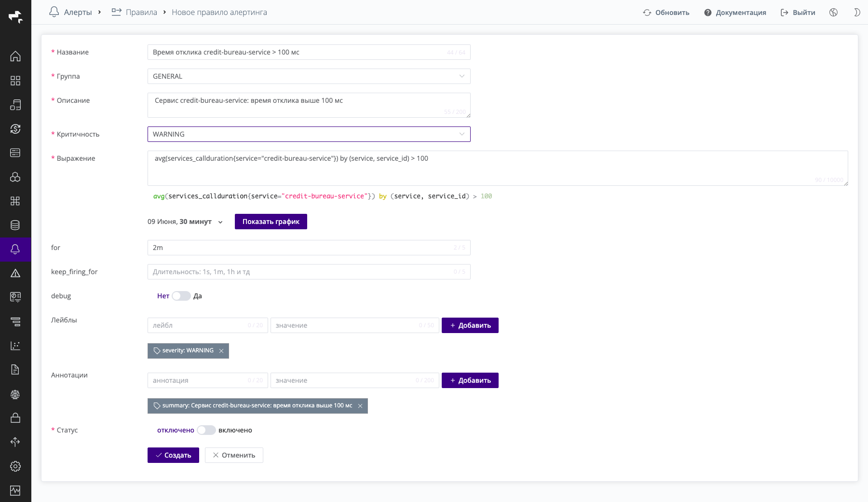Screen dimensions: 868x502
Task: Go to Алерты breadcrumb
Action: 71,12
